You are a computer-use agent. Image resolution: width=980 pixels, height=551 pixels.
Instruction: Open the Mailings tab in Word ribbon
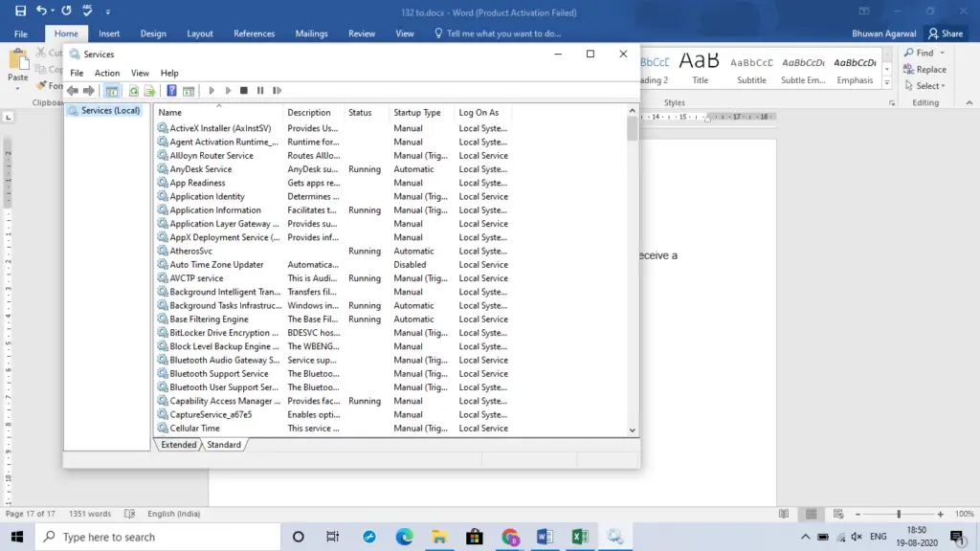click(x=311, y=33)
